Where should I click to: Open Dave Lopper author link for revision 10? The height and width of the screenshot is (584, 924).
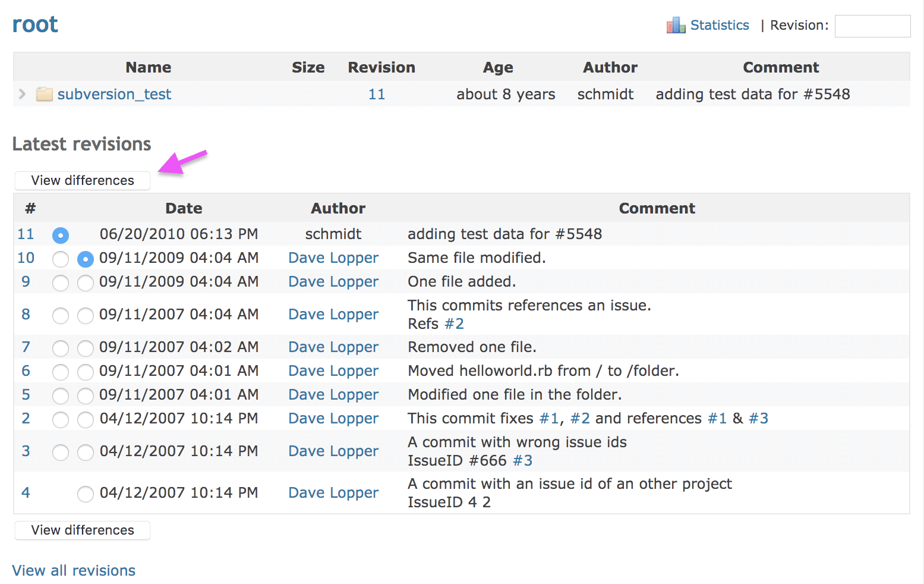point(333,258)
